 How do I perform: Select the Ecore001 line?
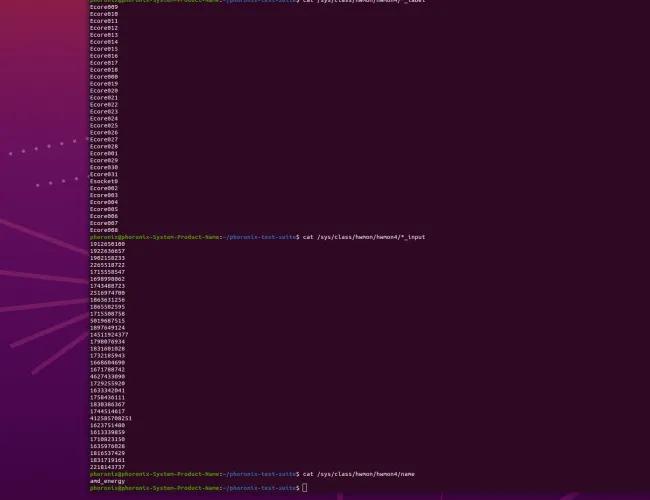click(x=104, y=153)
